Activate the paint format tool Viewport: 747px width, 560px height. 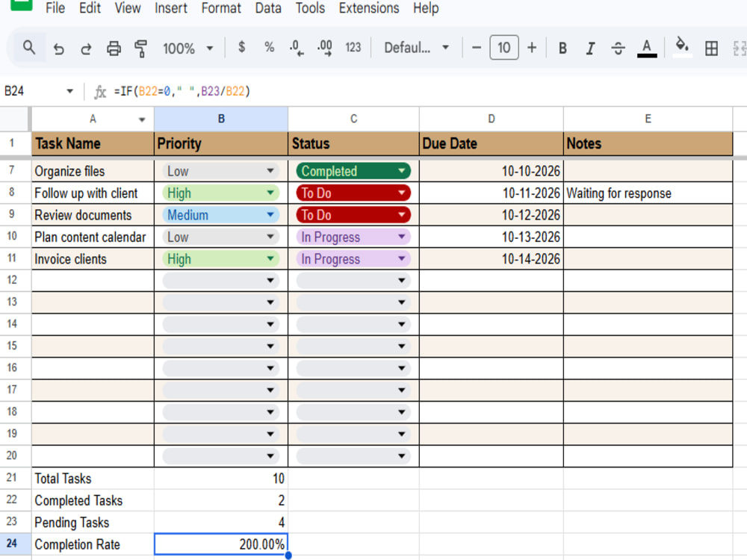pyautogui.click(x=140, y=48)
